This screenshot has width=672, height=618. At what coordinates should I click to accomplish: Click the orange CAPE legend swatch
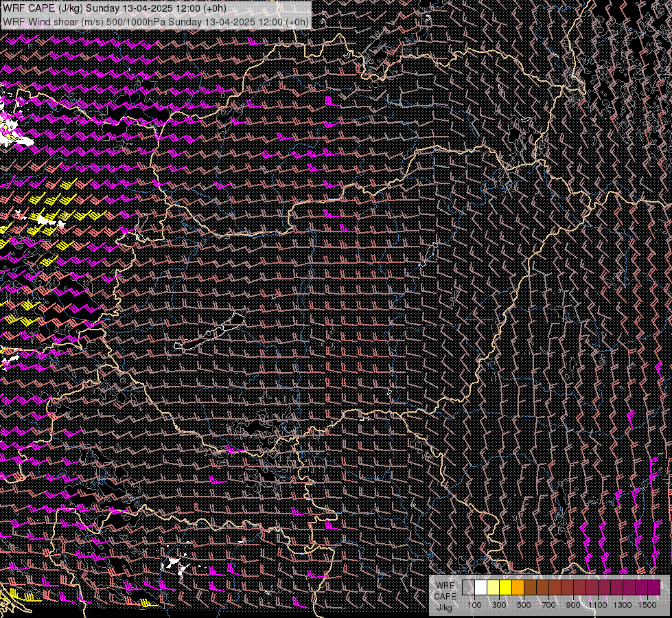coord(518,587)
